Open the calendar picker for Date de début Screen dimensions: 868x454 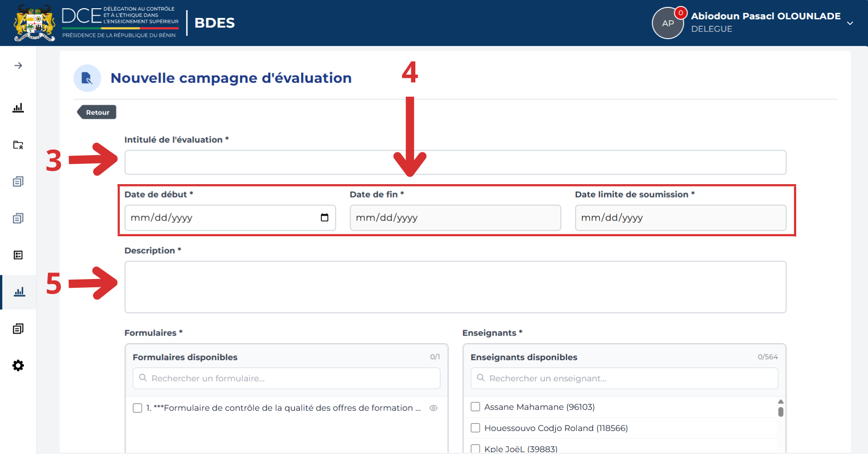[325, 218]
